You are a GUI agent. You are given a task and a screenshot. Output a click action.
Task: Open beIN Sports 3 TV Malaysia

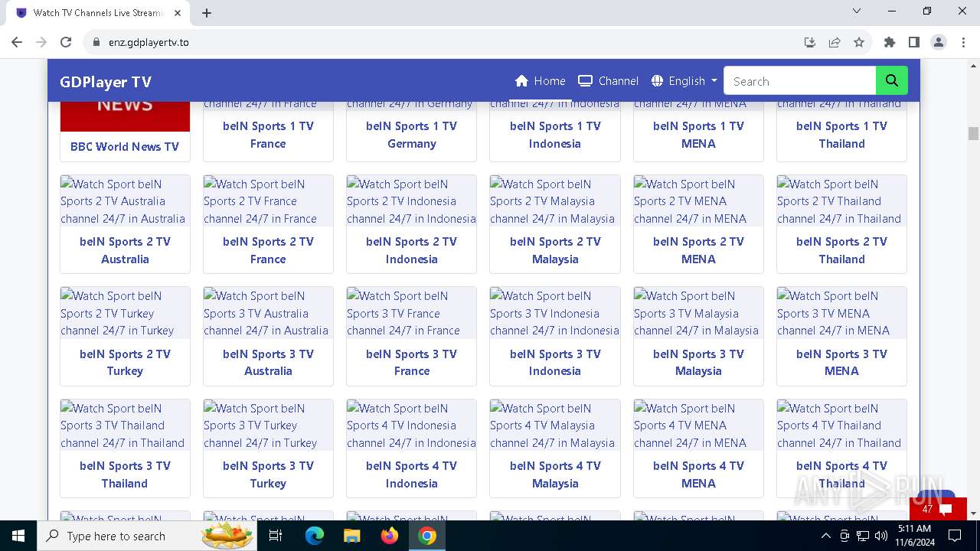(x=698, y=362)
